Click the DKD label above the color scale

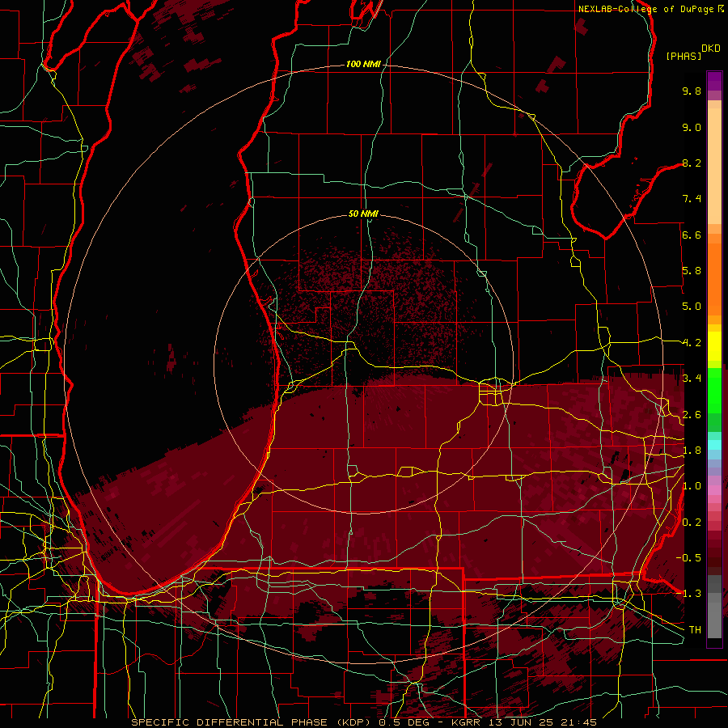point(711,49)
